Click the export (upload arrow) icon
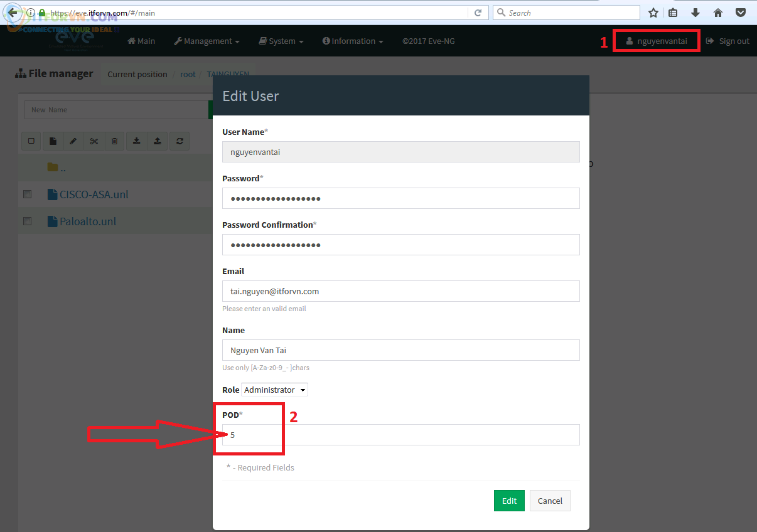This screenshot has width=757, height=532. pos(158,141)
